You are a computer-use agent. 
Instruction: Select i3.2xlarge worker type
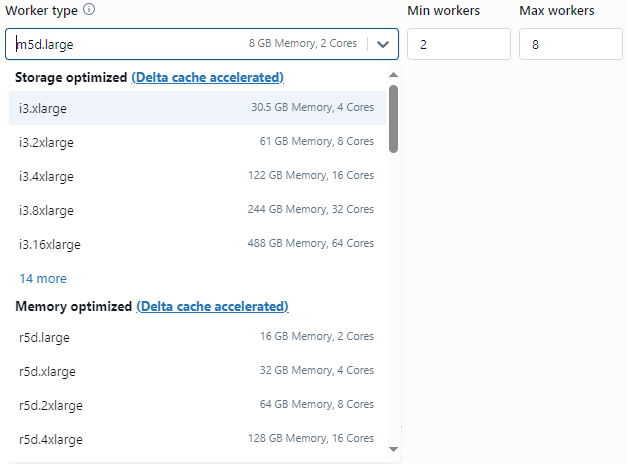tap(196, 142)
